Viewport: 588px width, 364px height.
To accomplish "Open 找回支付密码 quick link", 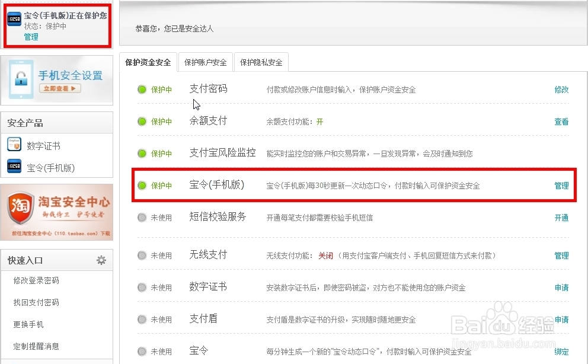I will tap(36, 302).
